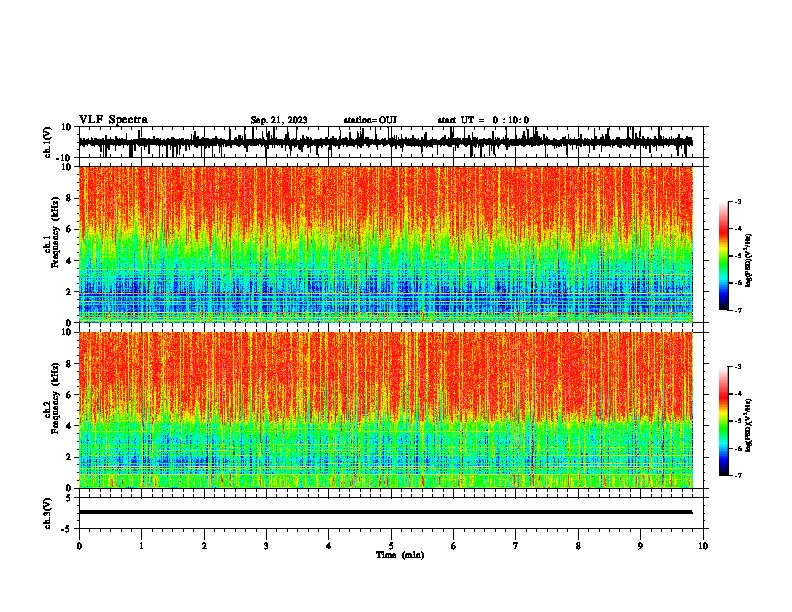Click the ch.1(V) waveform axis label
This screenshot has width=792, height=612.
coord(48,142)
